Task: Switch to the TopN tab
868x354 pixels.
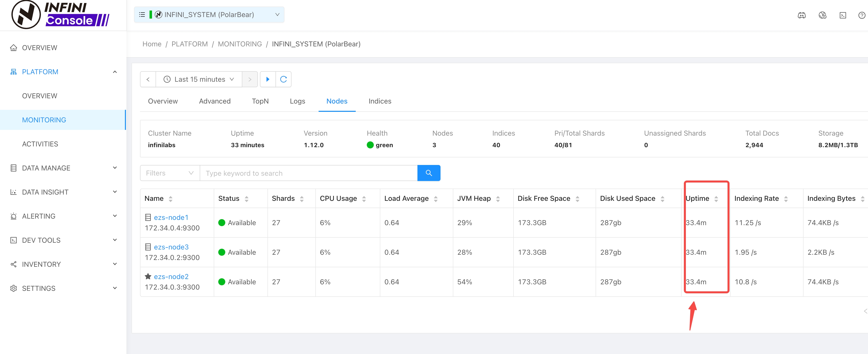Action: tap(260, 101)
